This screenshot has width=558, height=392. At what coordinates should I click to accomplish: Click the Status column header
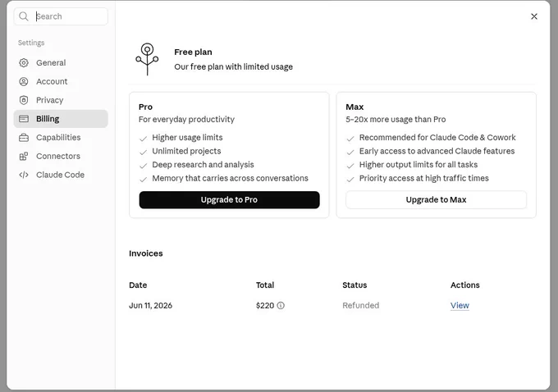click(x=354, y=285)
